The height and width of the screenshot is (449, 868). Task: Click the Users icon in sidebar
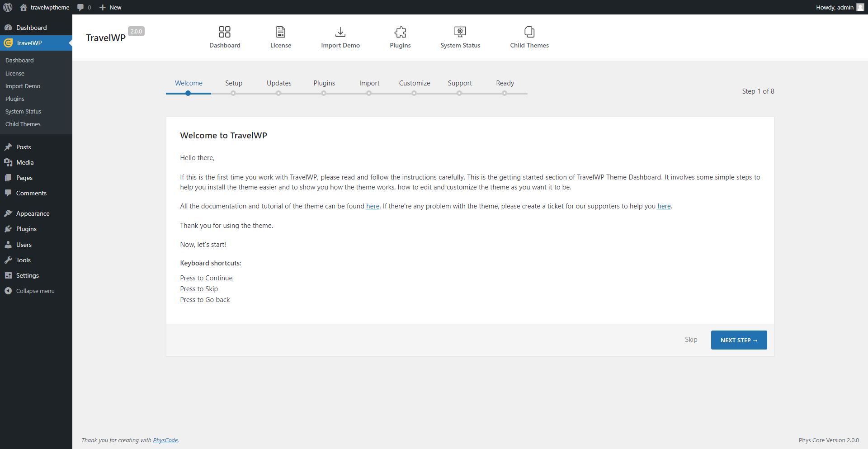8,245
